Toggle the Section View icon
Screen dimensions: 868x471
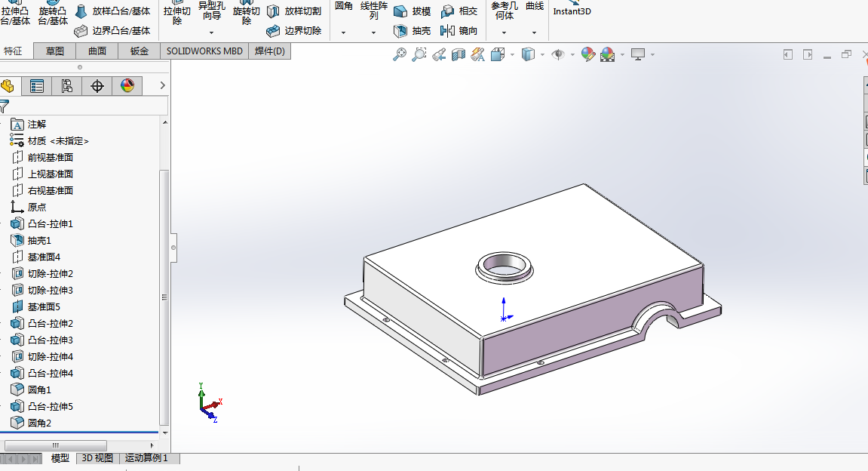pos(459,54)
